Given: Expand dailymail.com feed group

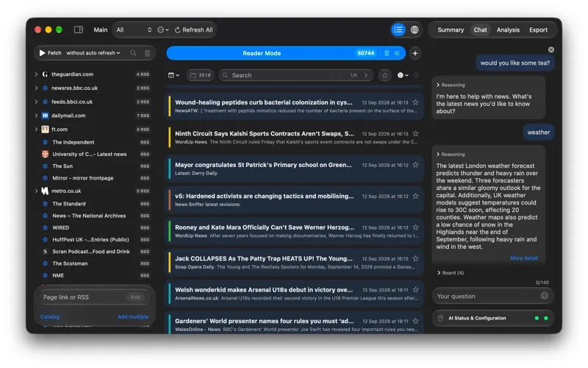Looking at the screenshot, I should (36, 116).
